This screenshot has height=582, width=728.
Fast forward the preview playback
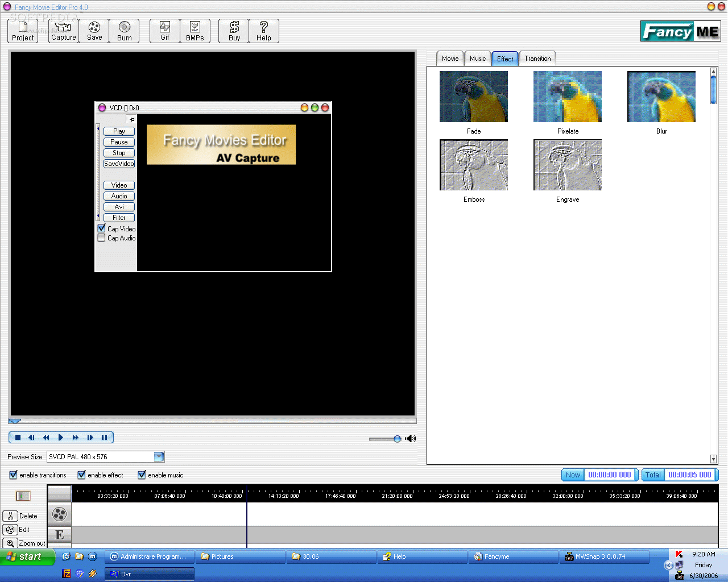pos(76,437)
